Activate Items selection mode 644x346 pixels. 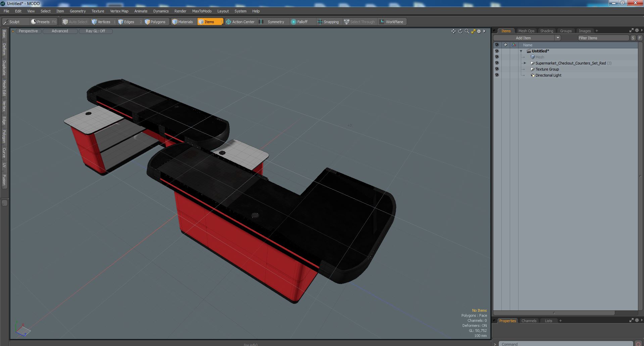click(x=210, y=22)
